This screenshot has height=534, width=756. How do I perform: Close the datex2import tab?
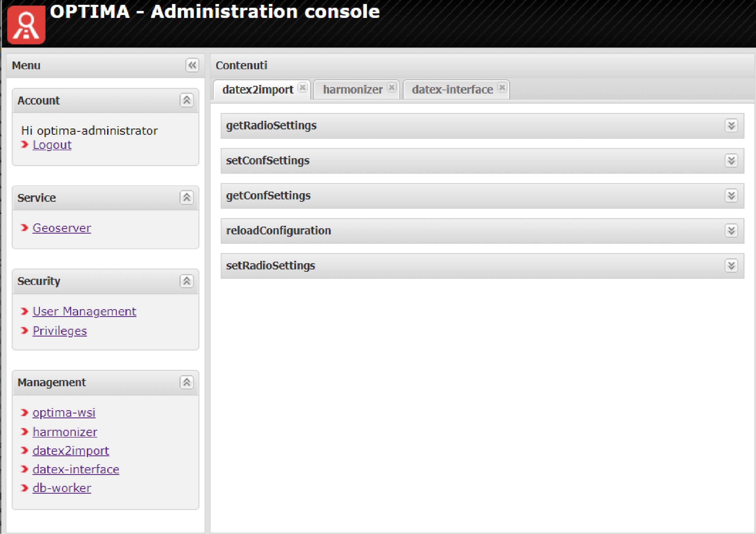tap(302, 87)
